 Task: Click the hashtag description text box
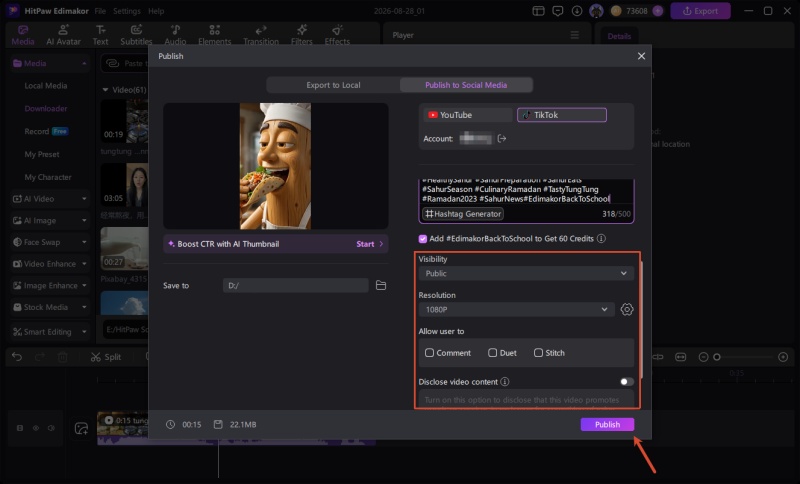pyautogui.click(x=526, y=192)
